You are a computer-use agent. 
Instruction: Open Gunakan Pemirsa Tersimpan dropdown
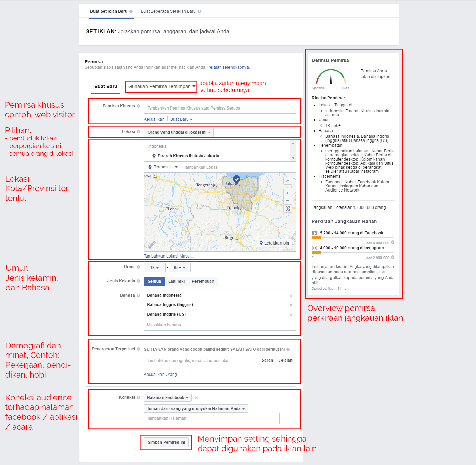click(161, 86)
